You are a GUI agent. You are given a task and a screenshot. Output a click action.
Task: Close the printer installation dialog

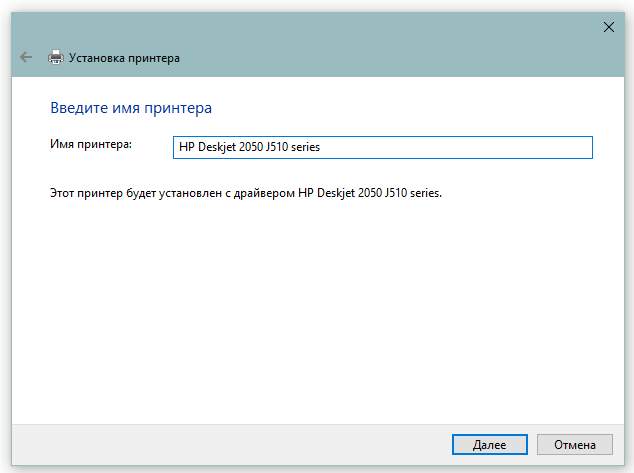[609, 27]
